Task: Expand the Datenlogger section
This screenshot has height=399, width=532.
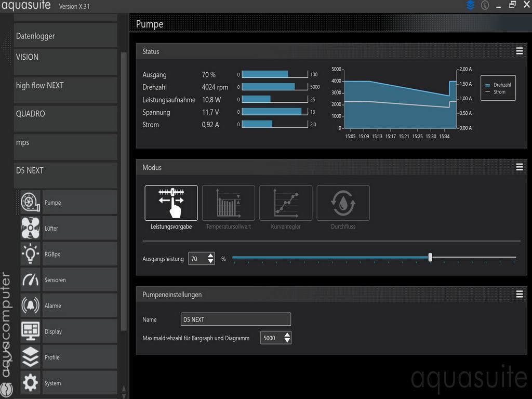Action: 65,35
